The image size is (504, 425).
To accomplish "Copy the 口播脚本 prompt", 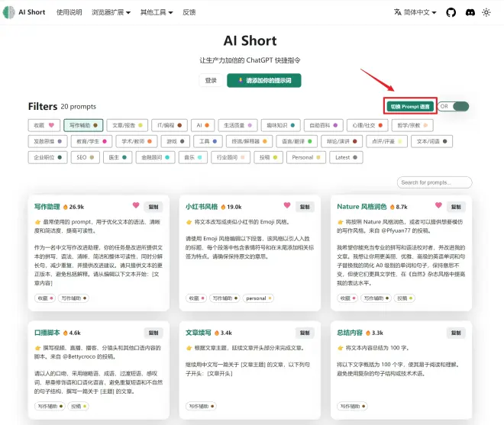I will 153,333.
